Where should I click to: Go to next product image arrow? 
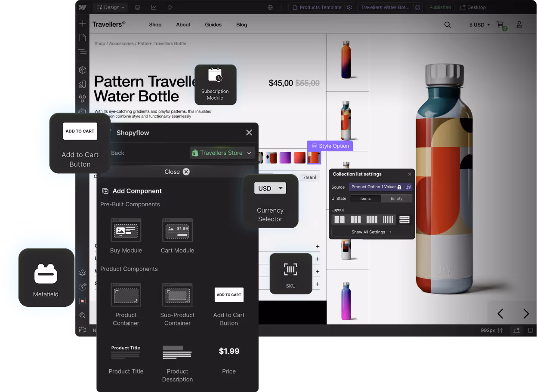click(x=526, y=314)
